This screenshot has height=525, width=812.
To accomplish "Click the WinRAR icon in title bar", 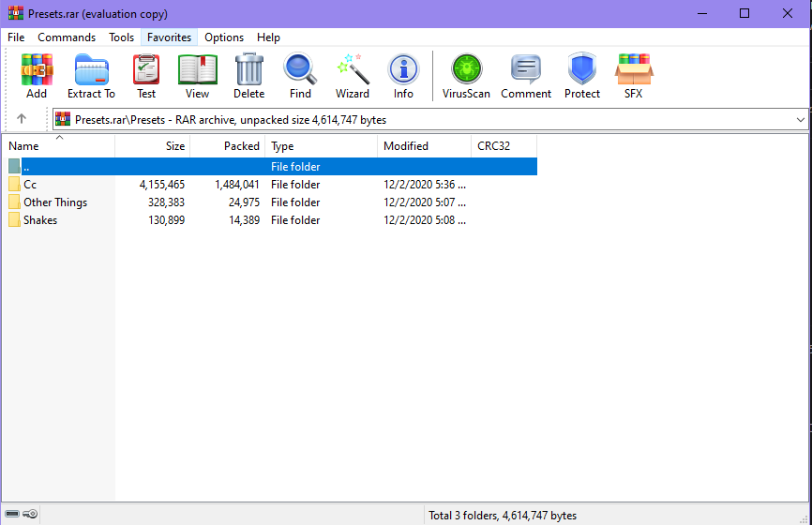I will point(16,13).
